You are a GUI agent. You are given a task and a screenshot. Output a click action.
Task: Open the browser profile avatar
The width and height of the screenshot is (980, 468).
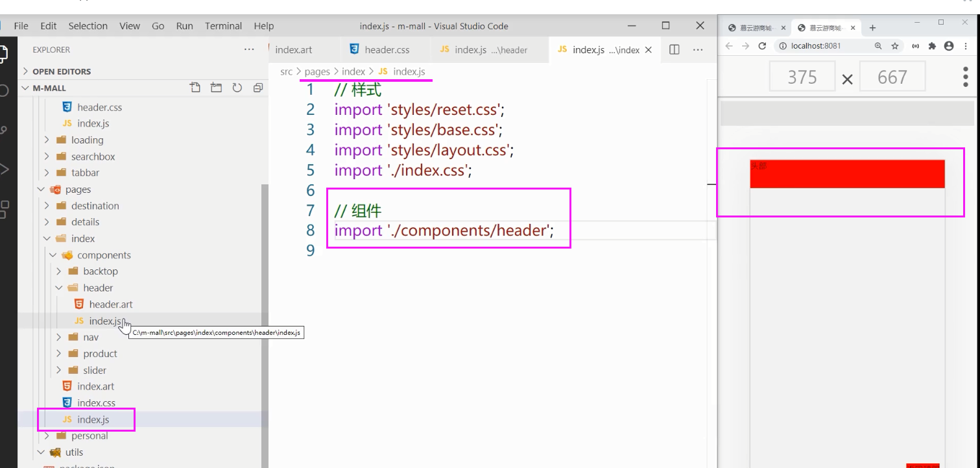pos(949,46)
